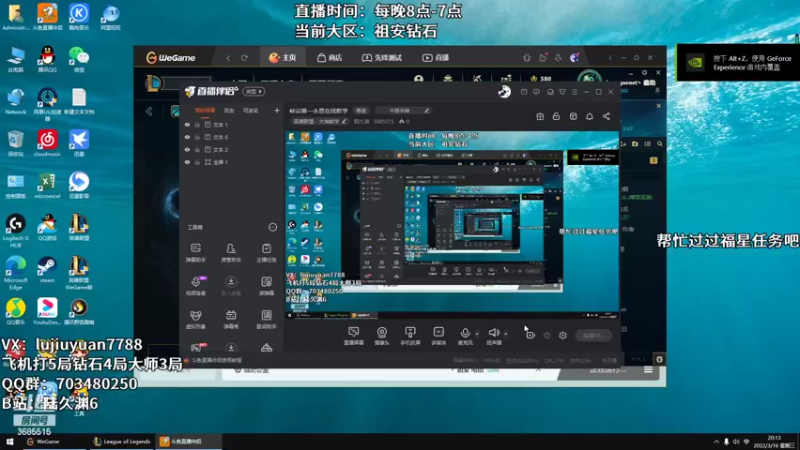Open stream settings gear in bottom bar
The height and width of the screenshot is (450, 800).
coord(563,335)
